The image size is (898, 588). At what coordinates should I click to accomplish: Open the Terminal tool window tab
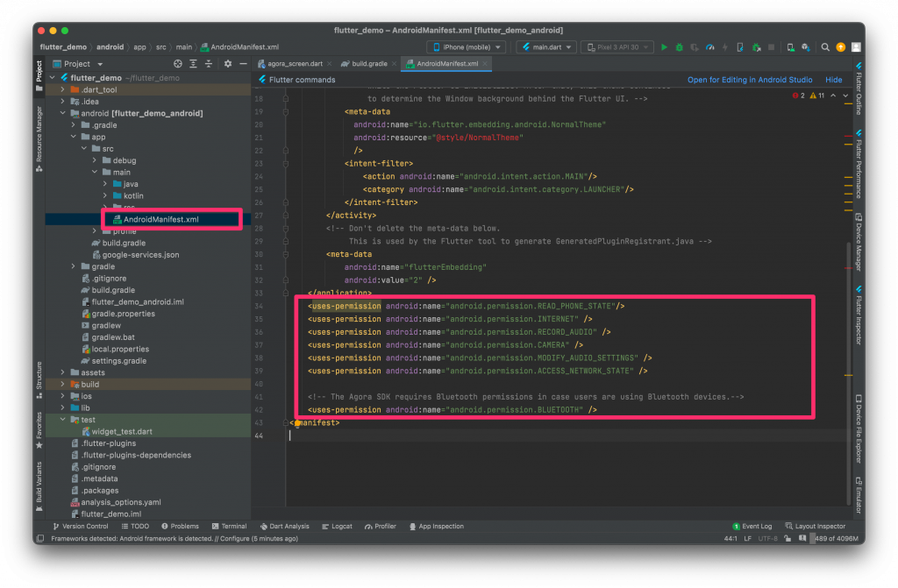pos(229,526)
